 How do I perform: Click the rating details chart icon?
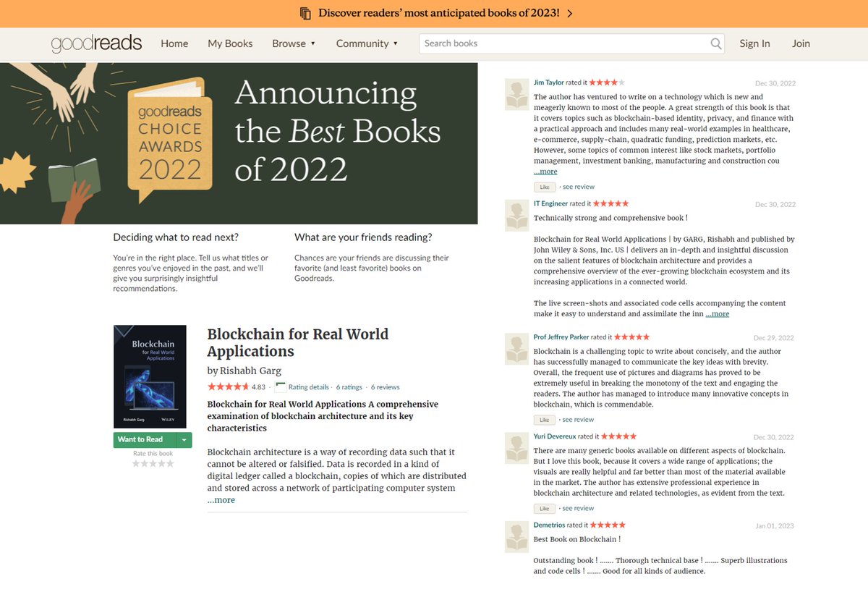[x=281, y=386]
